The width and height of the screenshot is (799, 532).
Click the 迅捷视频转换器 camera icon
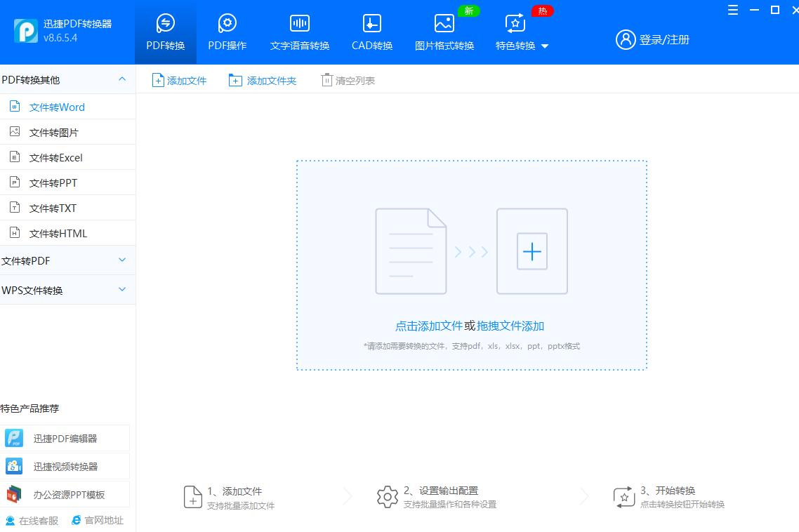click(x=14, y=466)
